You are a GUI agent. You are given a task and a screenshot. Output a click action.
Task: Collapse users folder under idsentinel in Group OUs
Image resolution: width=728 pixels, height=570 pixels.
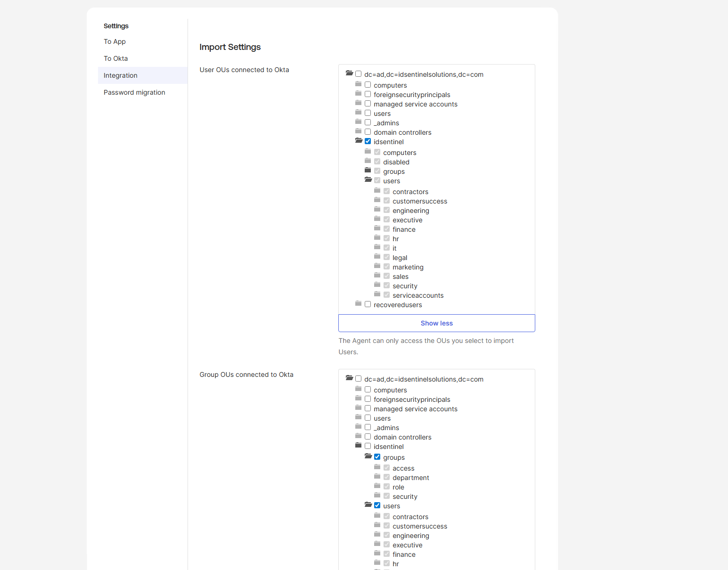(x=368, y=505)
